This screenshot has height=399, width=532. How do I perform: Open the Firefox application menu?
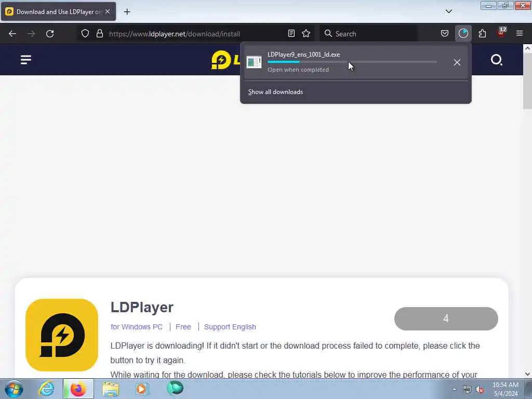pyautogui.click(x=520, y=33)
